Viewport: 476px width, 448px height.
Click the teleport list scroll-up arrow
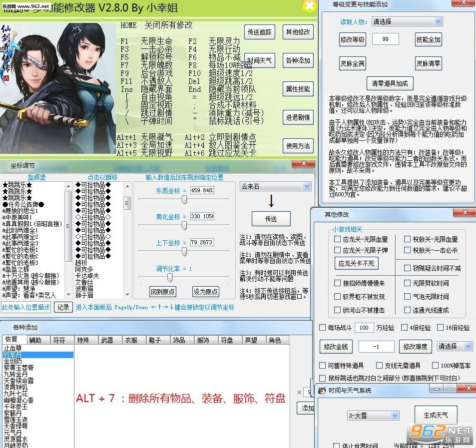[x=127, y=186]
